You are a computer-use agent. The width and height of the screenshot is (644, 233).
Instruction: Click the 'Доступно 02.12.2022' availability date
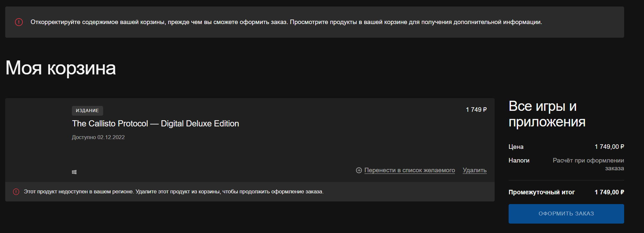coord(98,137)
